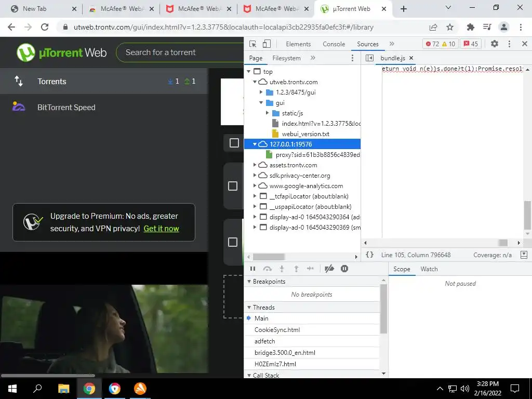Click the coverage drawer icon in status bar
Viewport: 532px width, 399px height.
[x=524, y=255]
